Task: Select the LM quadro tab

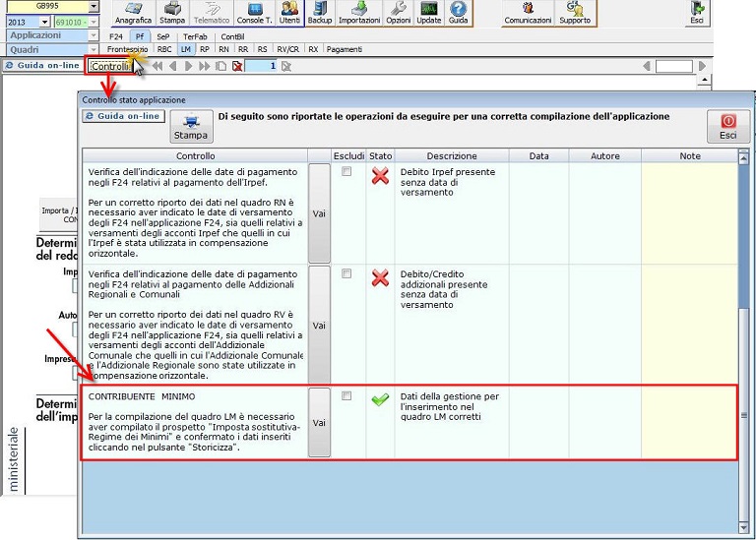Action: tap(186, 49)
